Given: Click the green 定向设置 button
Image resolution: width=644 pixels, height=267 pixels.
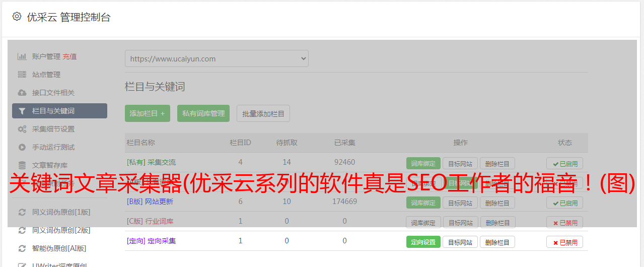Looking at the screenshot, I should click(423, 242).
